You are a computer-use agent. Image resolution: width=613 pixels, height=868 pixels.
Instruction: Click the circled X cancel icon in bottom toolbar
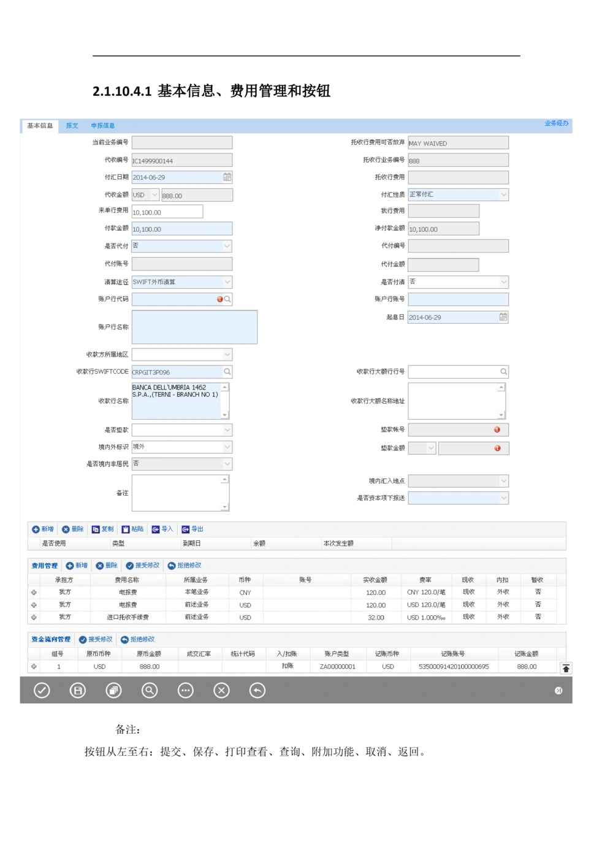click(221, 691)
